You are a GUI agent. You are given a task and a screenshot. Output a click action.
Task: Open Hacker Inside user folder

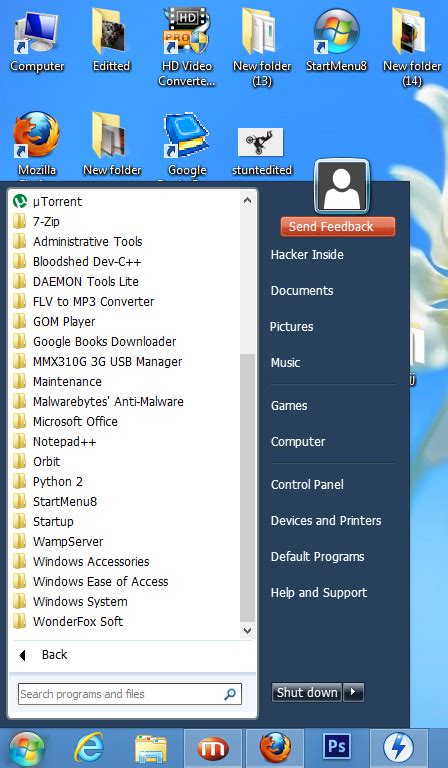pyautogui.click(x=307, y=255)
